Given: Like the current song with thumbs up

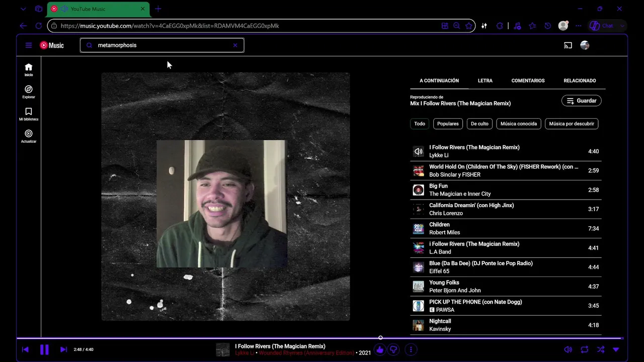Looking at the screenshot, I should (x=380, y=349).
